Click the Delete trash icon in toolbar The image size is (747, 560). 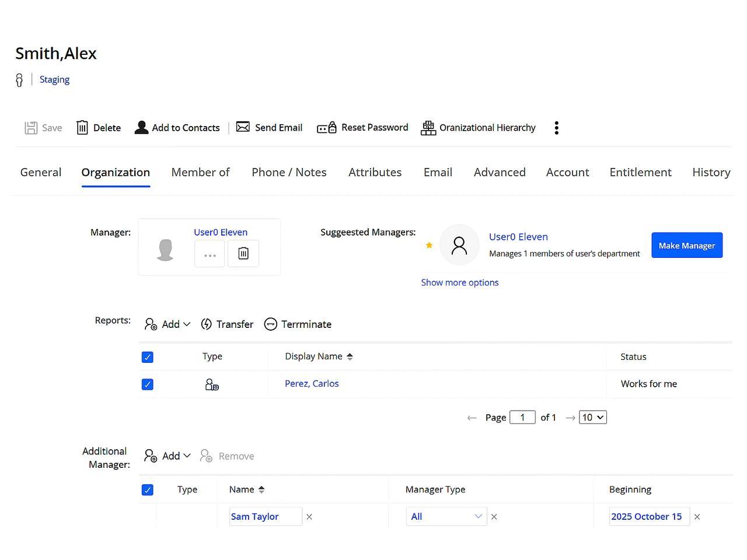click(82, 128)
